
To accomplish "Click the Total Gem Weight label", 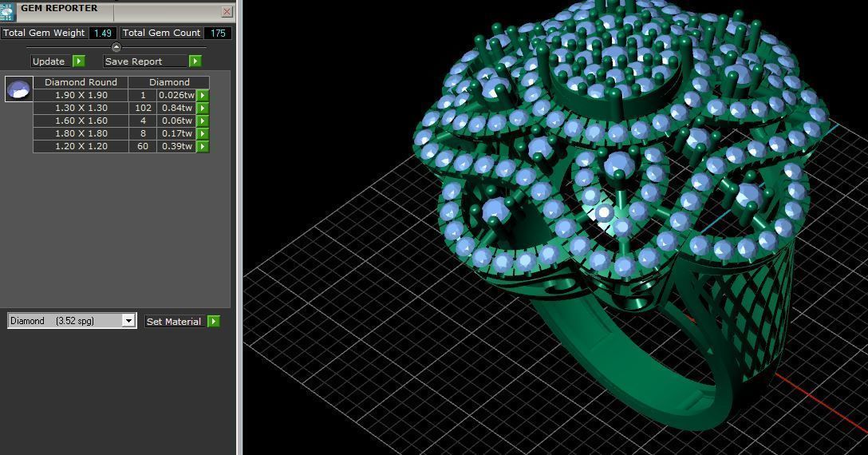I will tap(44, 34).
